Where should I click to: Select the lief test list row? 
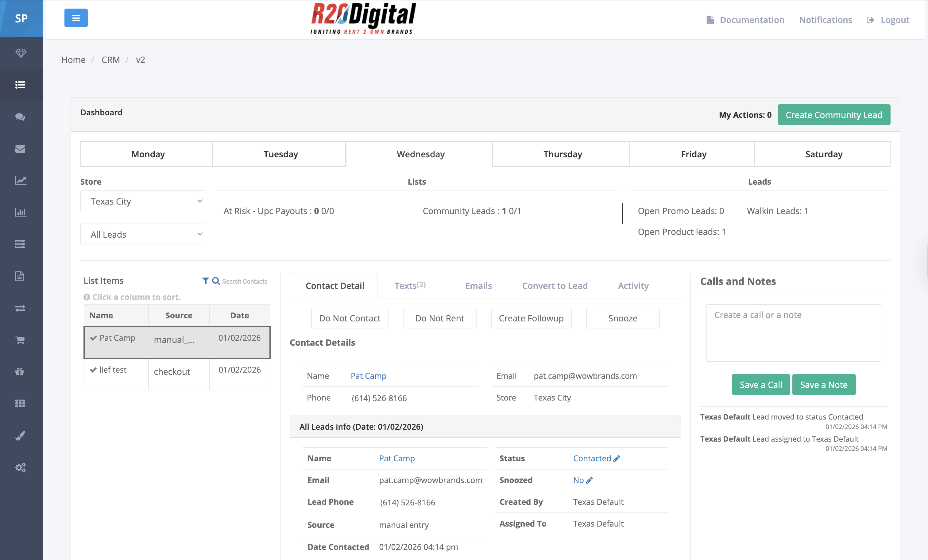point(177,374)
